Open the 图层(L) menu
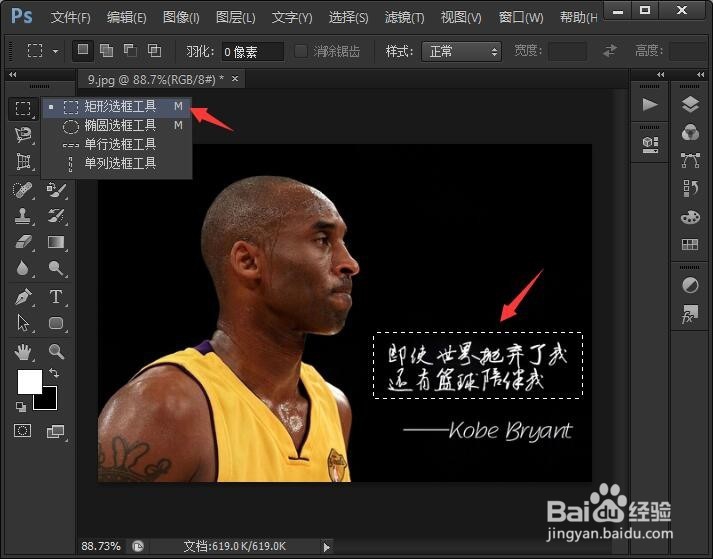This screenshot has width=713, height=559. coord(236,17)
